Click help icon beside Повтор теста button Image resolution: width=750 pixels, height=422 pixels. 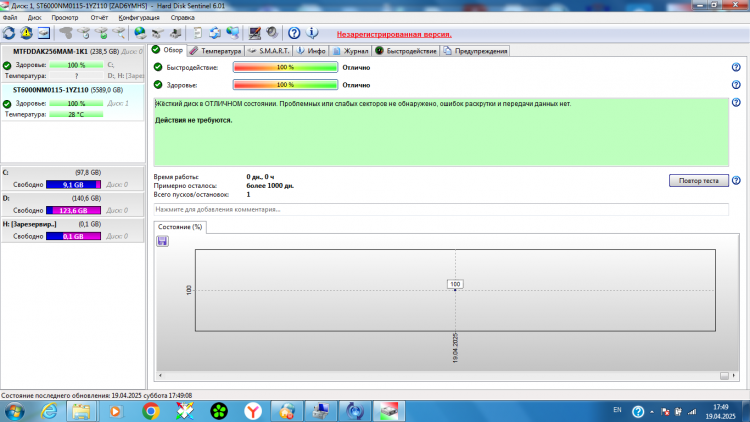click(x=736, y=180)
